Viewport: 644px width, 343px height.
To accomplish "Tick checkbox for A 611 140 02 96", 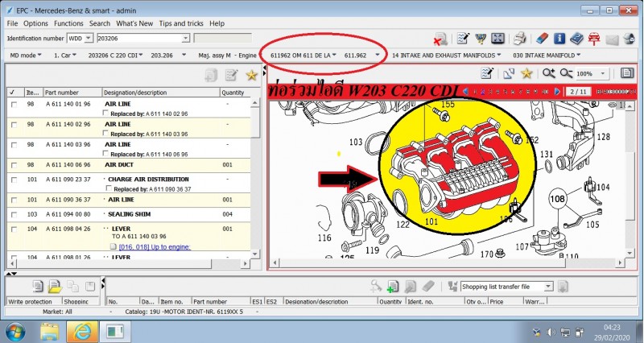I will tap(14, 125).
